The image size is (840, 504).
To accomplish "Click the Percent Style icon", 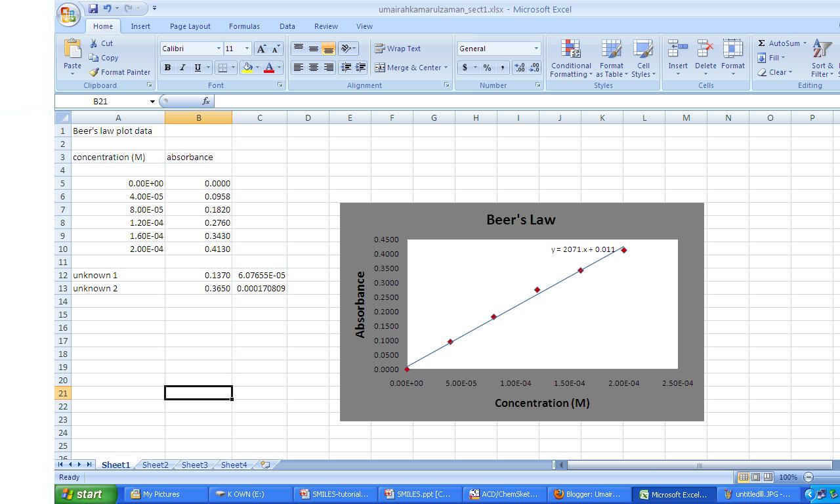I will coord(486,67).
